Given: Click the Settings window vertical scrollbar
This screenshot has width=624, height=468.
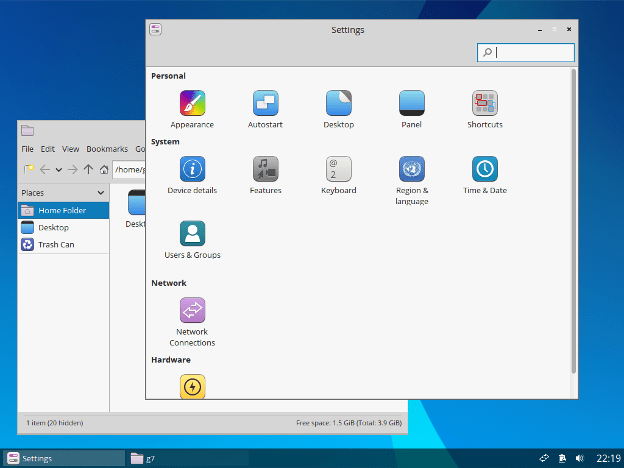Looking at the screenshot, I should pos(573,220).
